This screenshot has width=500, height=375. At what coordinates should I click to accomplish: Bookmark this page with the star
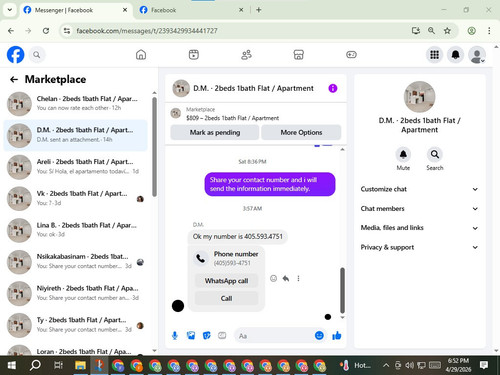447,31
